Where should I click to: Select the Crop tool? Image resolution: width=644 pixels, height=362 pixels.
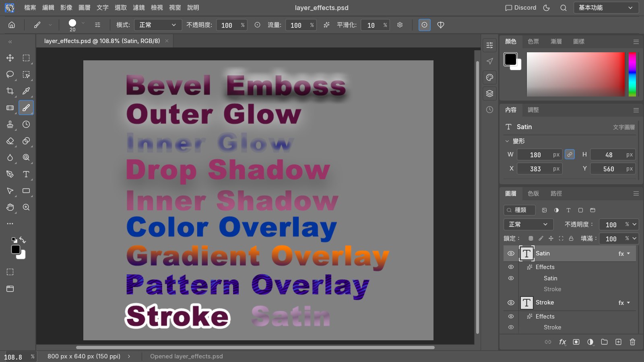pos(10,91)
